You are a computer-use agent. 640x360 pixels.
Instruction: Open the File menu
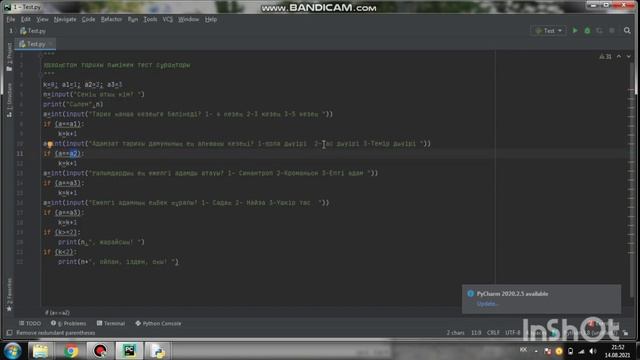(x=11, y=19)
